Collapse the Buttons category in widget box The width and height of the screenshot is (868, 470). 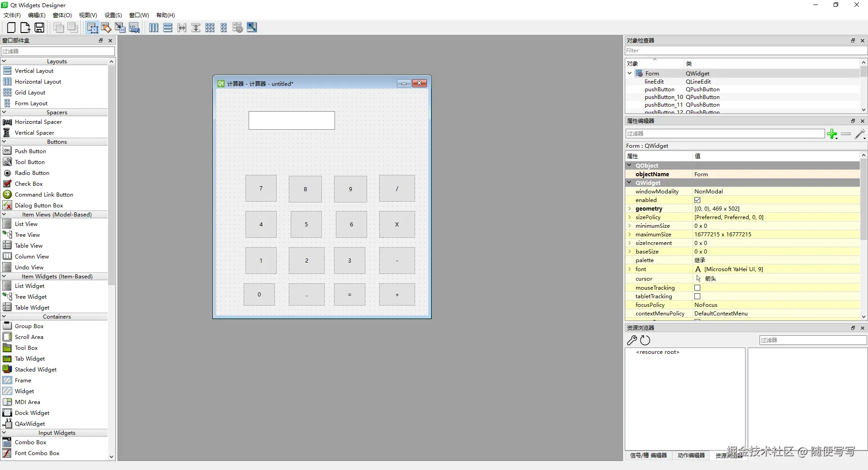pos(4,141)
